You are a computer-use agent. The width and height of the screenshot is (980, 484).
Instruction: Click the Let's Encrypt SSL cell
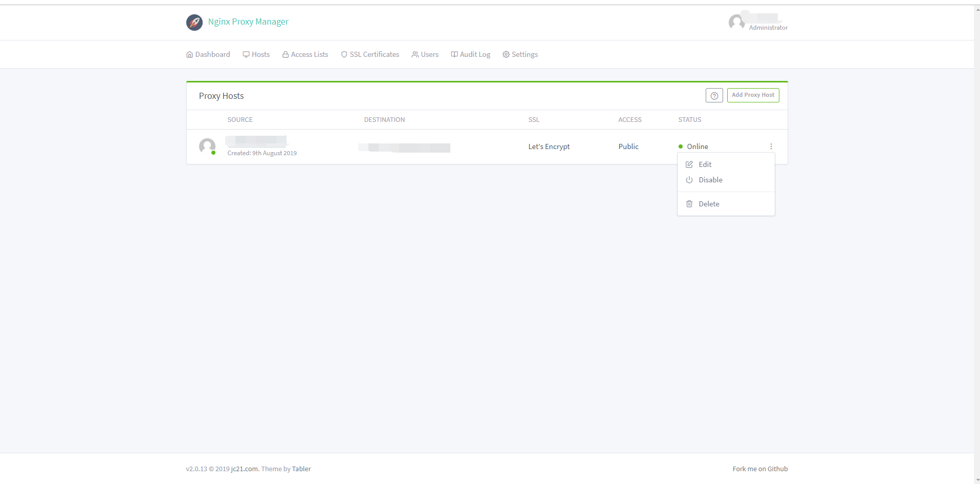pyautogui.click(x=549, y=146)
